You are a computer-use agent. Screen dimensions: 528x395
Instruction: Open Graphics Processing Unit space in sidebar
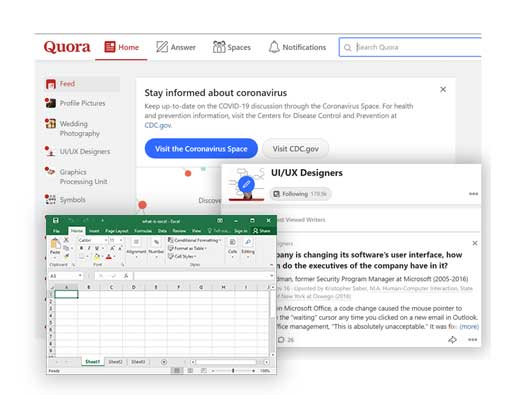(76, 176)
